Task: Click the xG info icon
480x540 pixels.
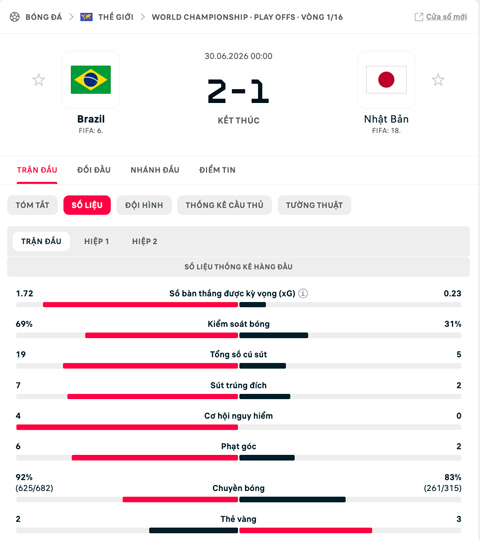Action: click(303, 293)
